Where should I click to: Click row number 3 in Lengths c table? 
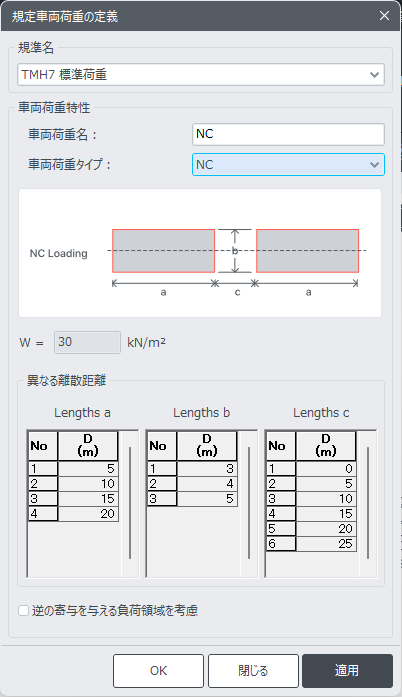click(x=281, y=499)
